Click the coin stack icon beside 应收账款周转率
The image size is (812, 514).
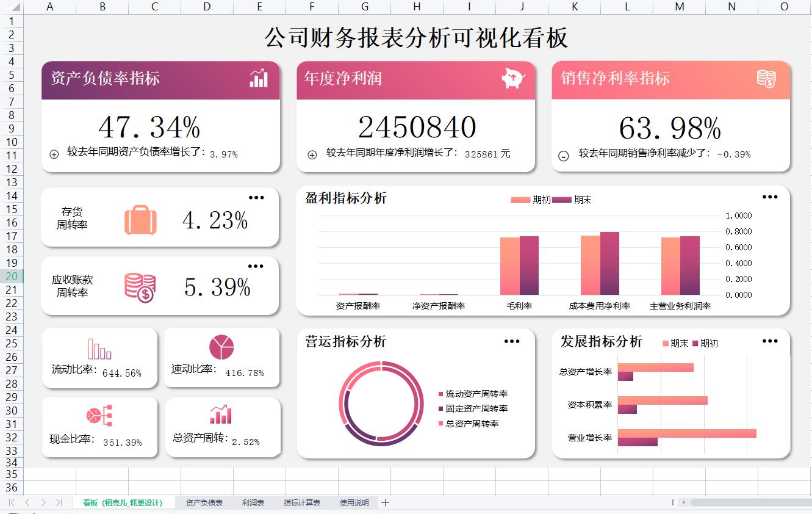139,286
